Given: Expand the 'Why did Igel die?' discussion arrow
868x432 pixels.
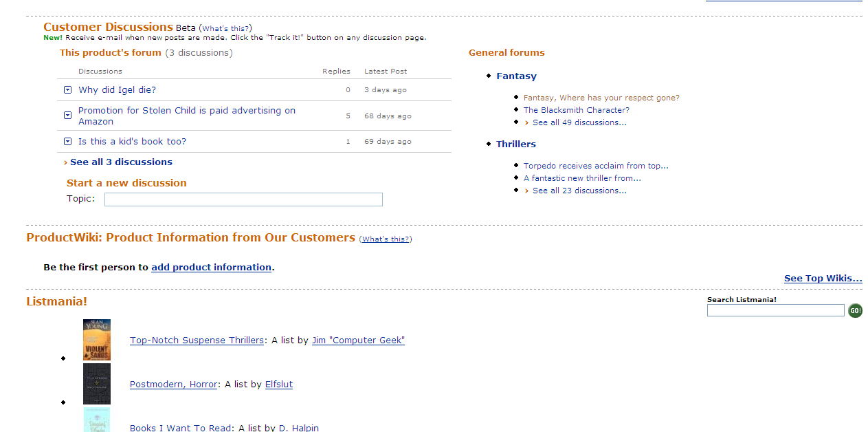Looking at the screenshot, I should tap(67, 90).
